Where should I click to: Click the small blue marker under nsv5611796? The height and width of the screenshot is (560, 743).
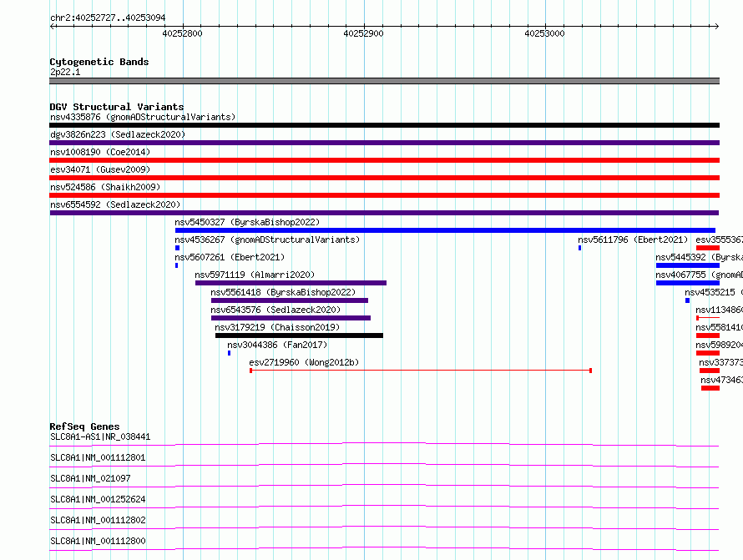click(x=579, y=248)
